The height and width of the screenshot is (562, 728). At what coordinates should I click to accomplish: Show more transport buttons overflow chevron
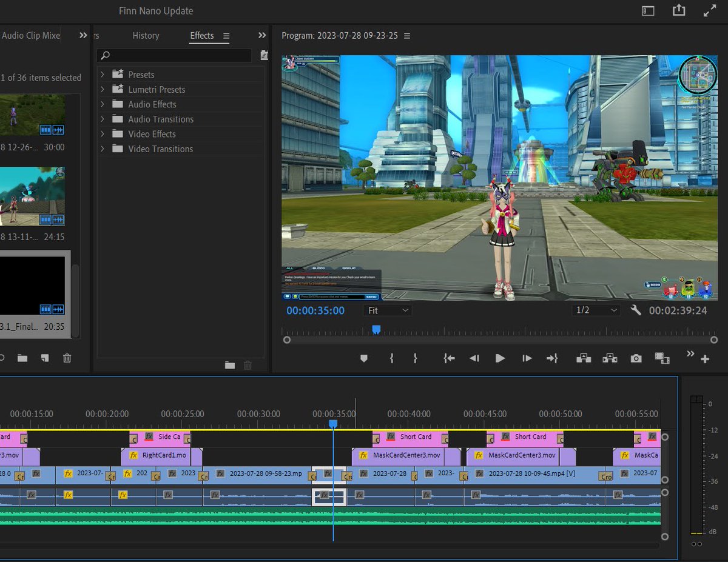(690, 353)
